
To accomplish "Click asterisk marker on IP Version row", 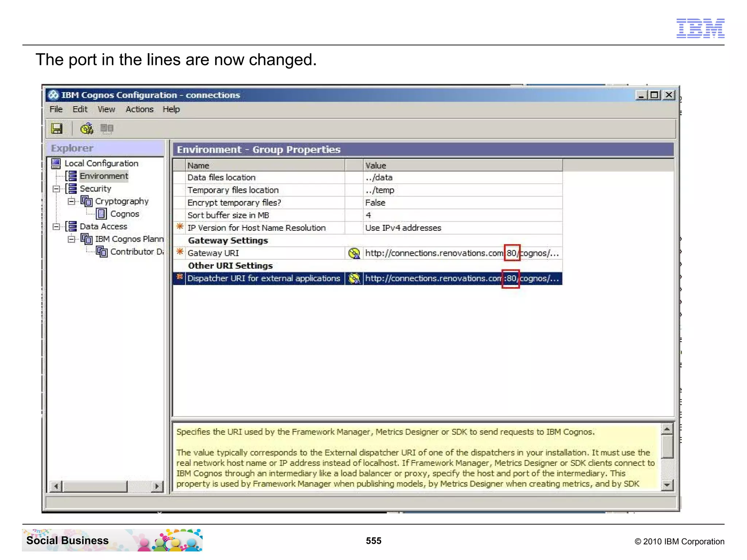I will [x=179, y=227].
